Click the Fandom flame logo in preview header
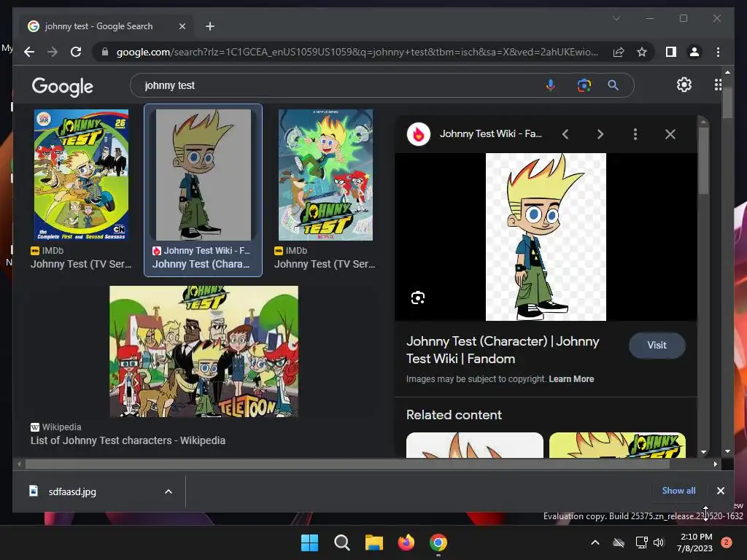Image resolution: width=747 pixels, height=560 pixels. [x=419, y=134]
